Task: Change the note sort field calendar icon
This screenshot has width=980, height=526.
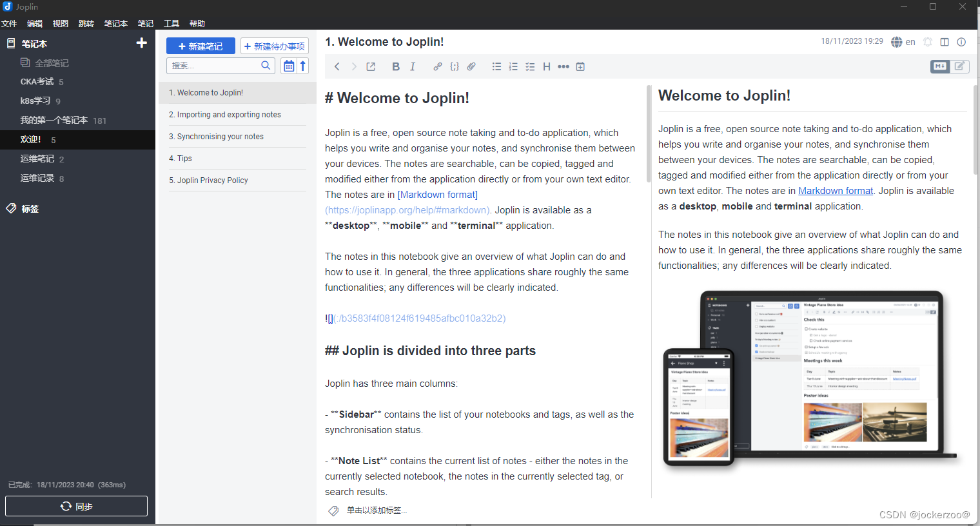Action: (289, 66)
